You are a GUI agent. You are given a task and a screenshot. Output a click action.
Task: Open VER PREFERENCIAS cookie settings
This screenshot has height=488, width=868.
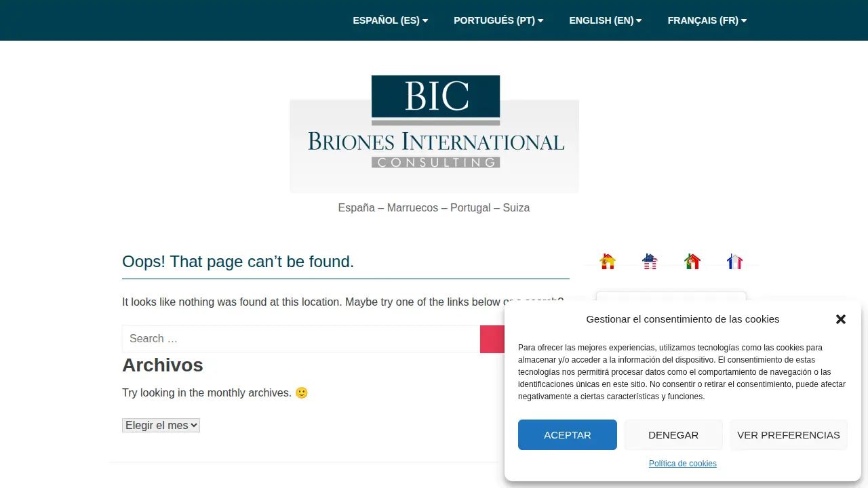coord(789,435)
